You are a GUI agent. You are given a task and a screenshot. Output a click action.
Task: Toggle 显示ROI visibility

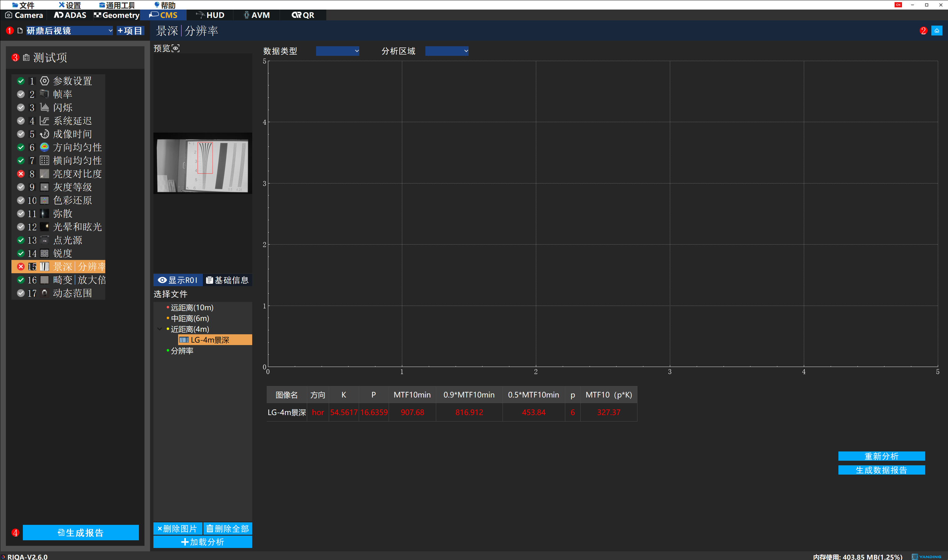pos(177,280)
